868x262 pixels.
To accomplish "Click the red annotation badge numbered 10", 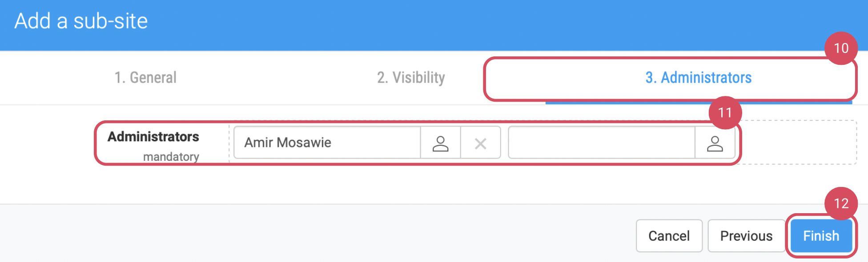I will coord(841,48).
